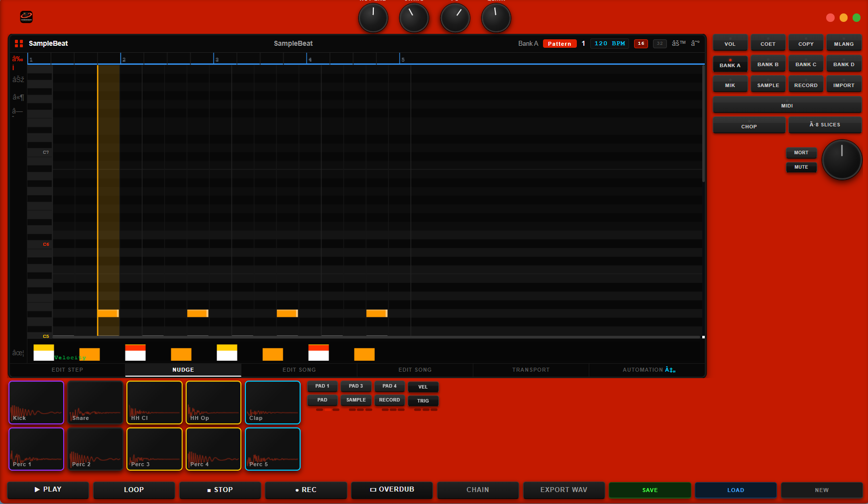Click the app logo in the top-left corner
Screen dimensions: 868x504
point(26,16)
